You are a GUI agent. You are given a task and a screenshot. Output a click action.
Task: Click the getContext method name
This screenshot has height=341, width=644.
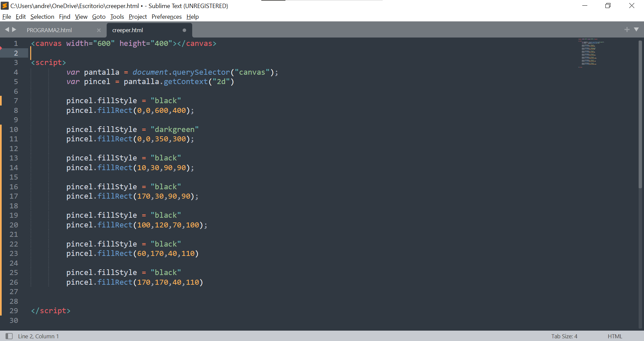tap(186, 82)
